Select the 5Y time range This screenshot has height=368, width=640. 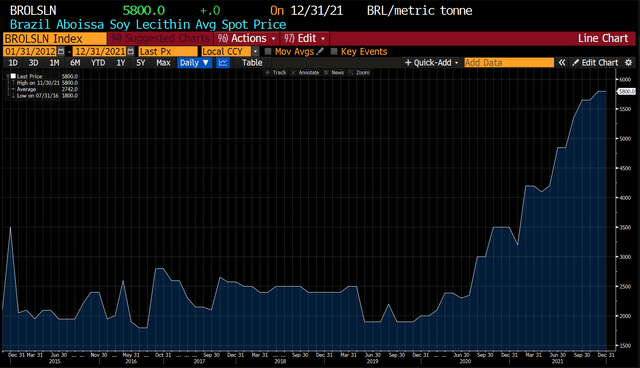(140, 62)
